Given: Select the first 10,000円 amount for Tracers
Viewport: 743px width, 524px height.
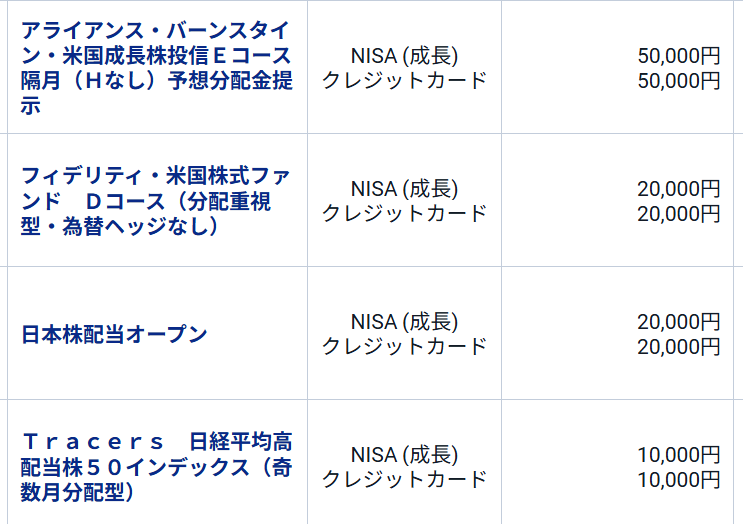Looking at the screenshot, I should (678, 455).
